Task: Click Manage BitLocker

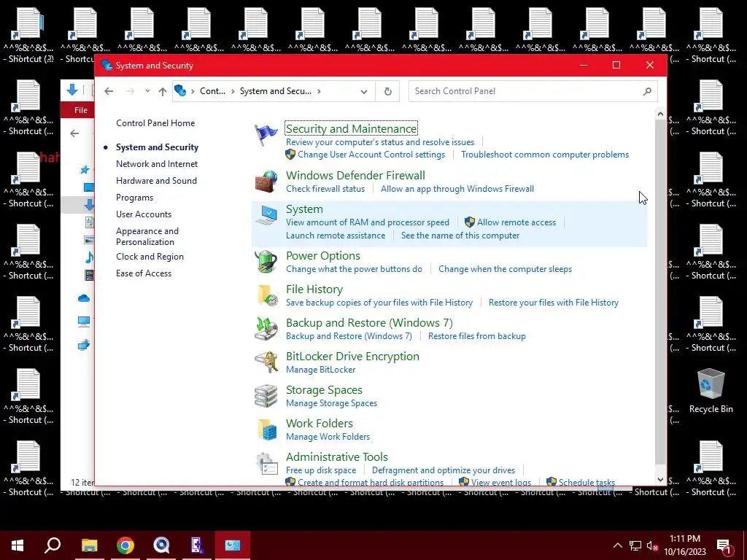Action: [321, 370]
